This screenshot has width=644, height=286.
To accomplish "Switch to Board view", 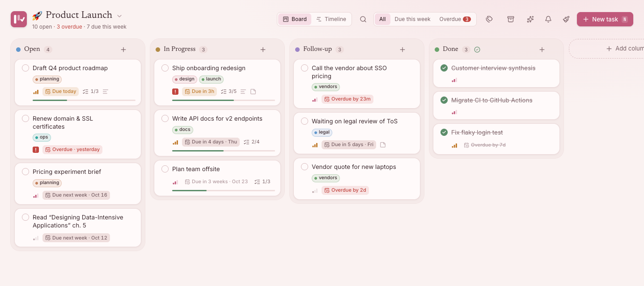I will pyautogui.click(x=295, y=19).
